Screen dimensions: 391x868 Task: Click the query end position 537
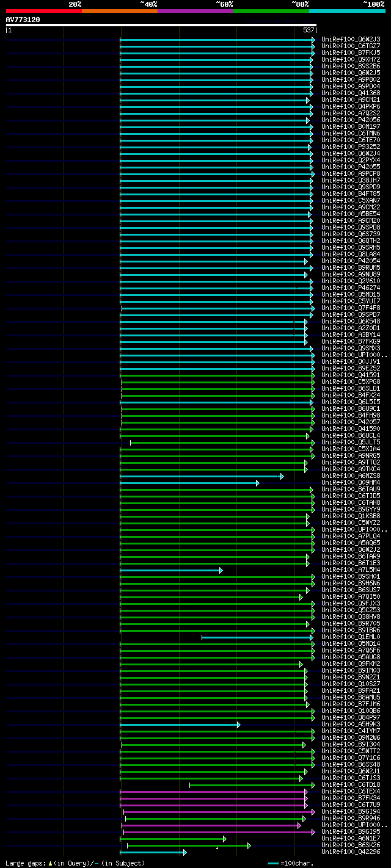[x=309, y=30]
